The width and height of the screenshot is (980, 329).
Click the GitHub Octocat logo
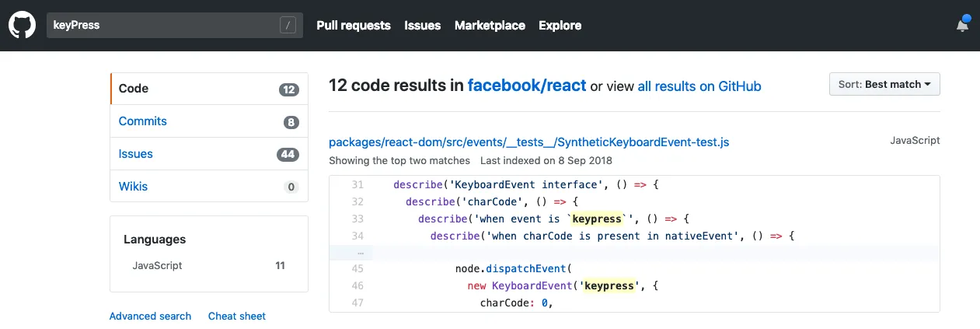tap(23, 26)
